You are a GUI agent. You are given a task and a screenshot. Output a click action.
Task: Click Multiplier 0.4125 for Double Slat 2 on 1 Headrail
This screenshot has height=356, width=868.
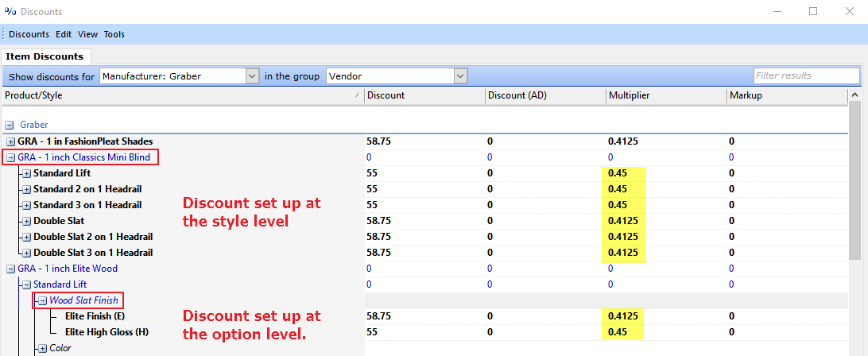click(x=622, y=237)
